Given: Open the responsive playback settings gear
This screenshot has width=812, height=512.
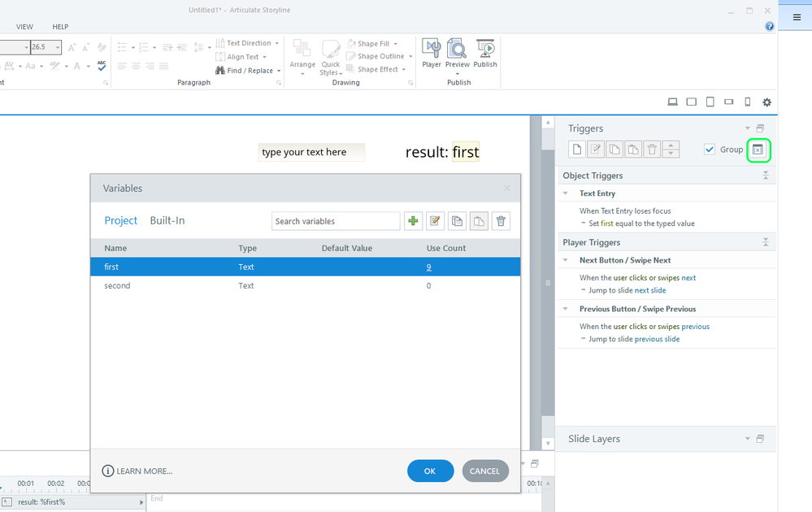Looking at the screenshot, I should coord(766,102).
